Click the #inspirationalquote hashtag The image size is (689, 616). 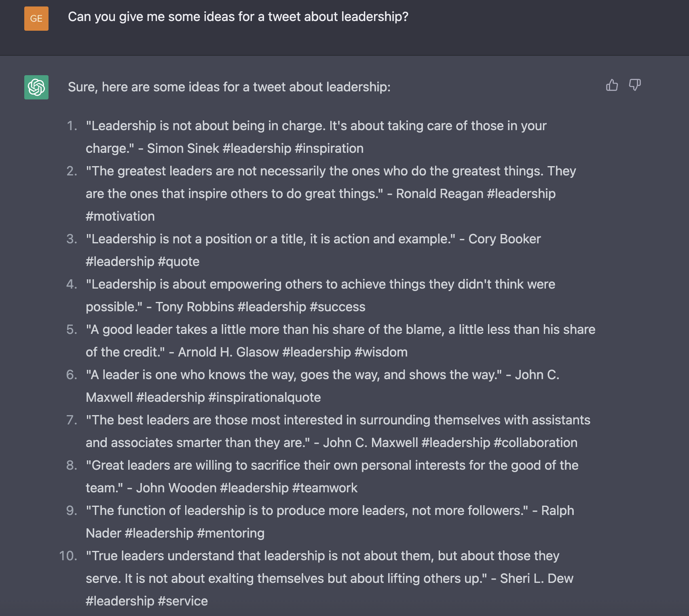(264, 397)
